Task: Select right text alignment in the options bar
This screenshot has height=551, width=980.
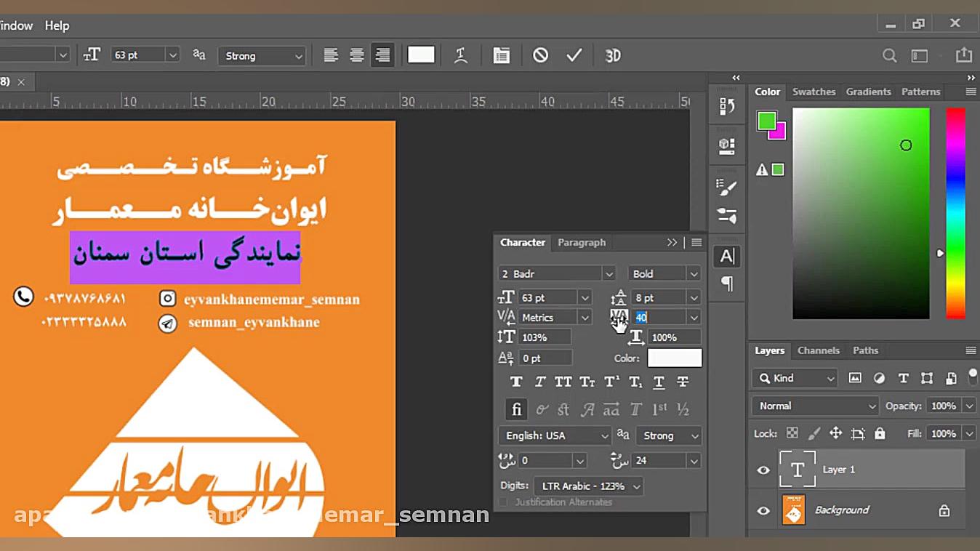Action: pos(382,55)
